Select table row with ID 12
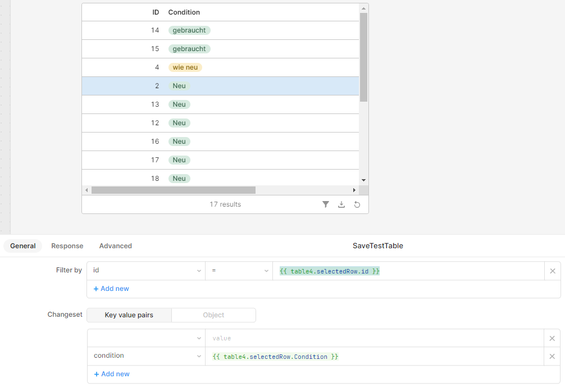The height and width of the screenshot is (392, 565). pos(220,123)
